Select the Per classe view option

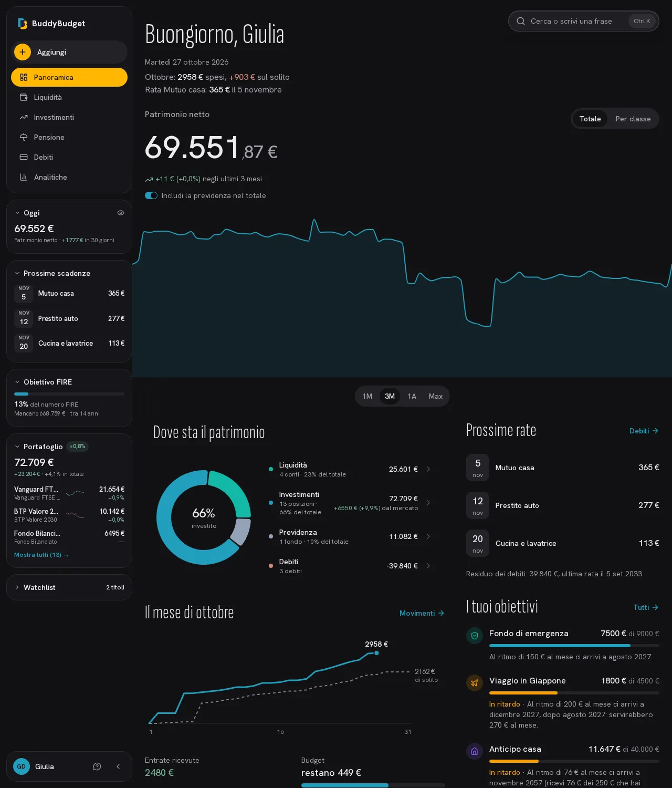click(x=633, y=119)
